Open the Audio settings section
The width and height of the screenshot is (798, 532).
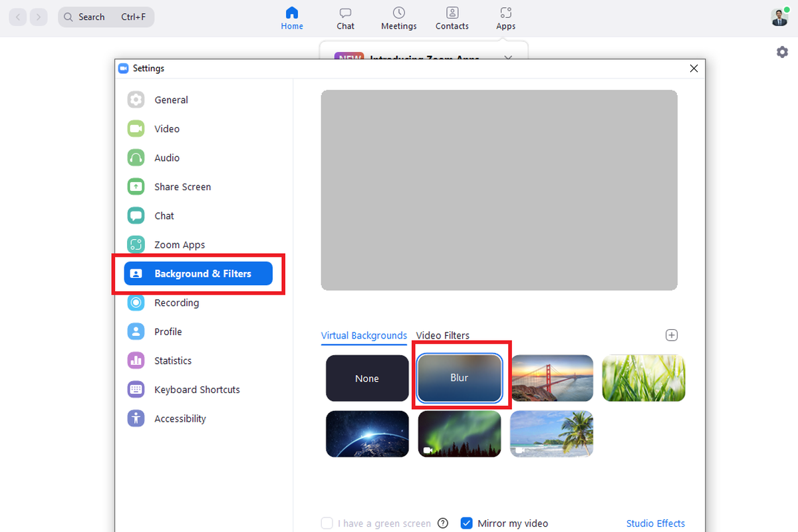click(x=167, y=158)
